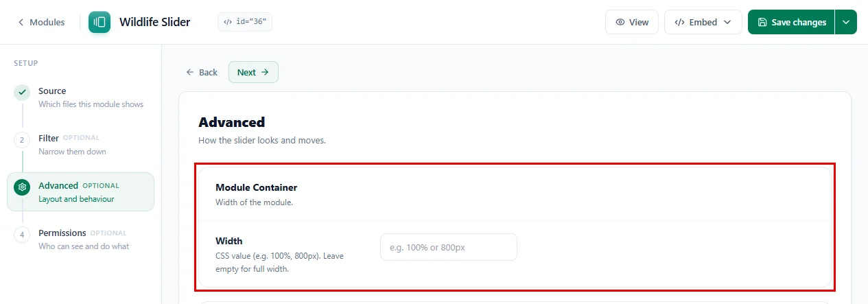Select the Advanced setup step

pyautogui.click(x=80, y=191)
